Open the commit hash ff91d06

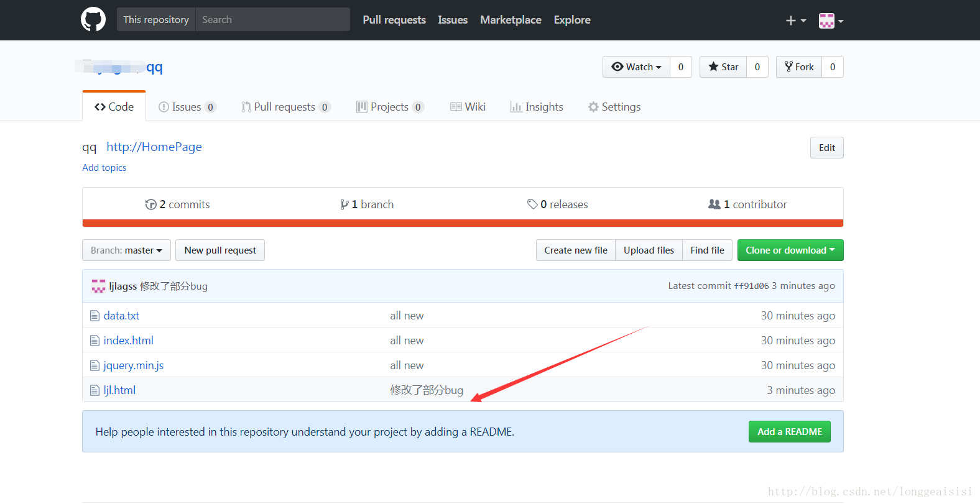tap(751, 286)
